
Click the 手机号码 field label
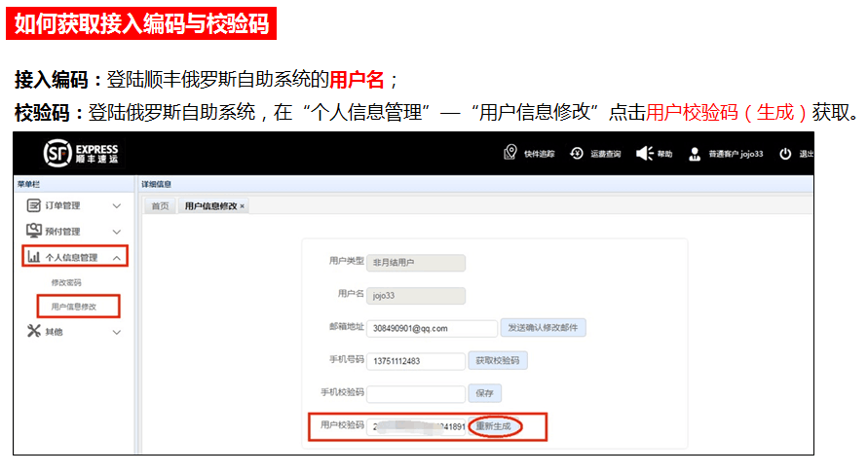[347, 359]
